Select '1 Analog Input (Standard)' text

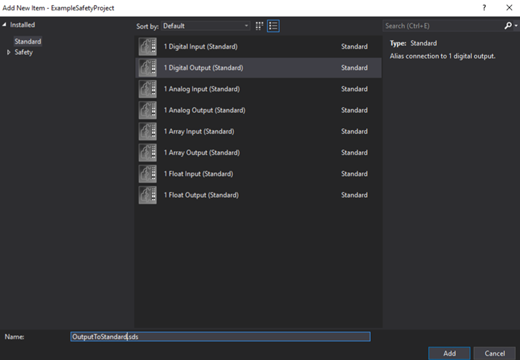202,89
